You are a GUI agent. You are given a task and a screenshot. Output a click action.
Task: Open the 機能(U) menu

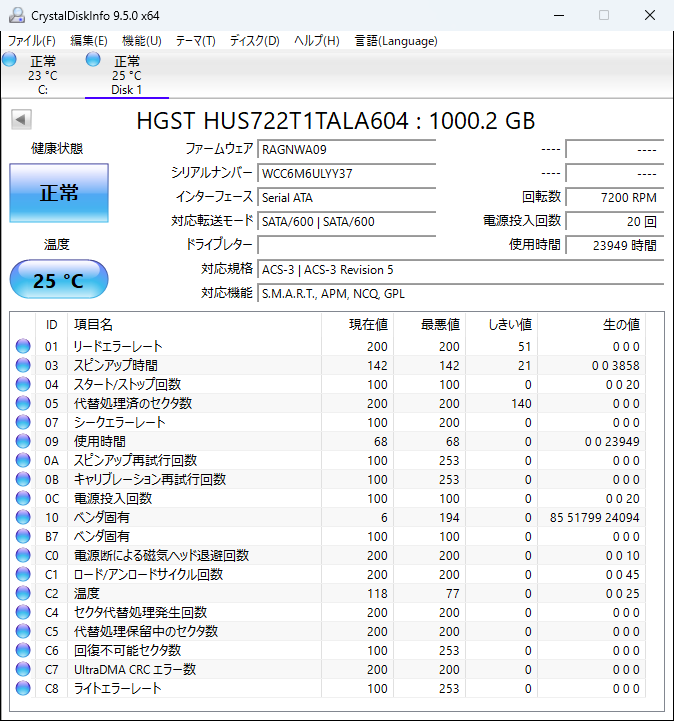point(141,41)
